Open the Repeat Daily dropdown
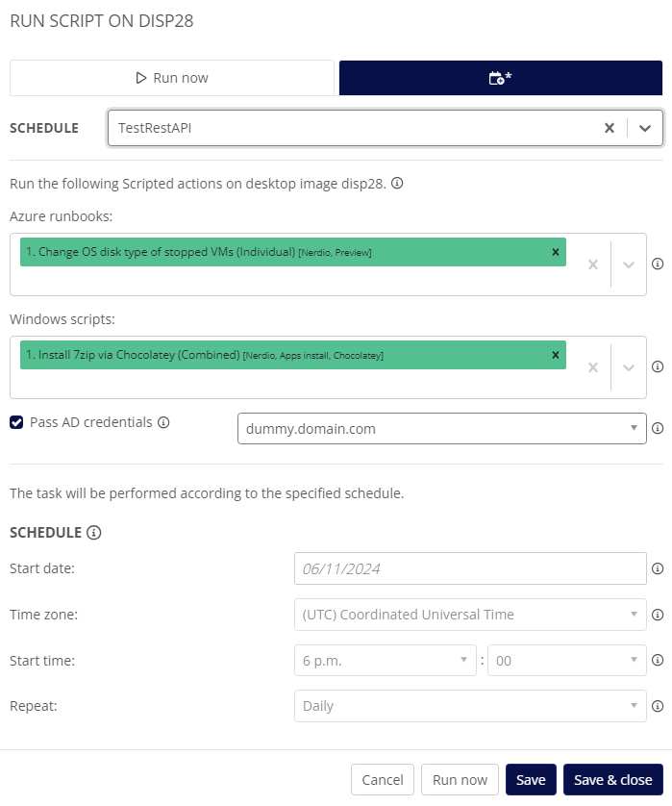This screenshot has height=806, width=672. [470, 706]
